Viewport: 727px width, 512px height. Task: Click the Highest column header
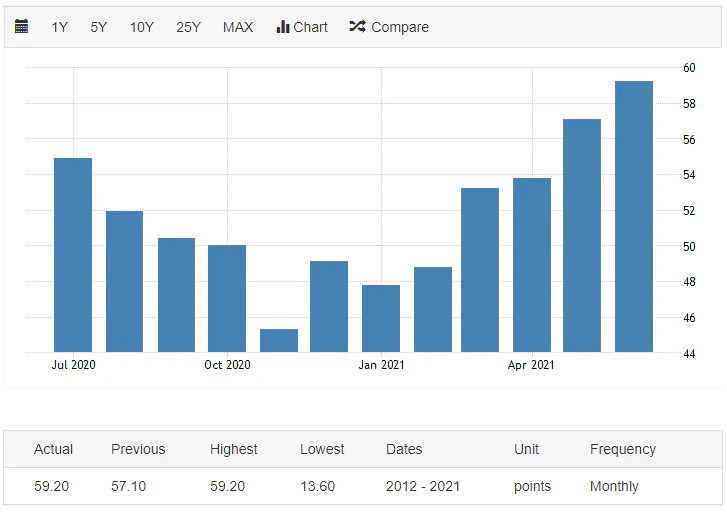tap(234, 449)
